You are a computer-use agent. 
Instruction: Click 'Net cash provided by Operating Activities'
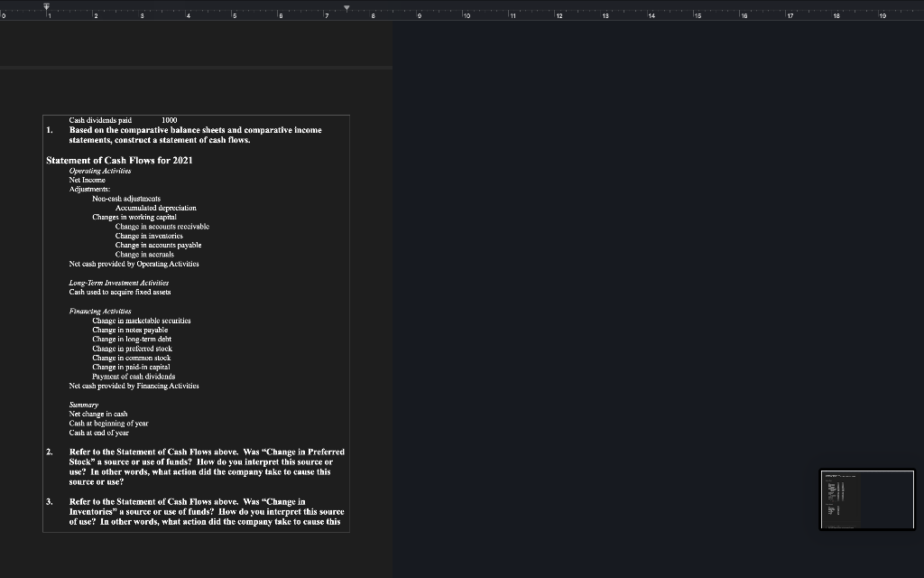tap(134, 265)
